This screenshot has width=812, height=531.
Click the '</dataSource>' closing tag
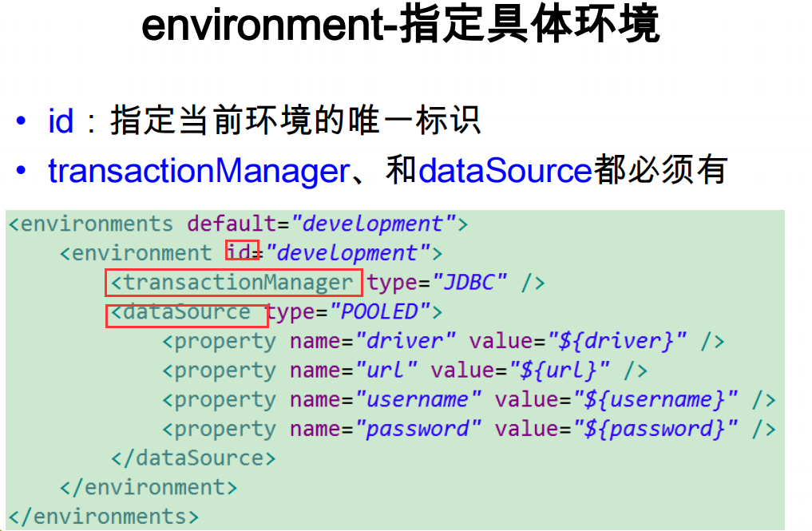(194, 458)
